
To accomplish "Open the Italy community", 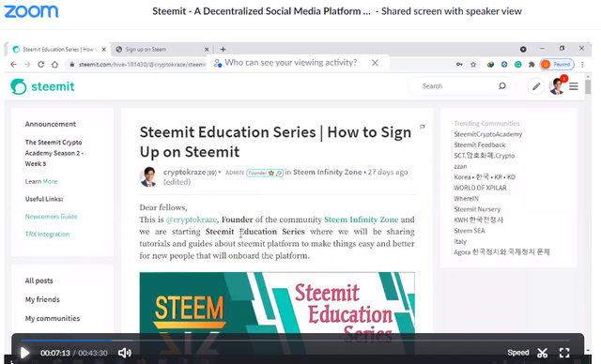I will point(460,241).
